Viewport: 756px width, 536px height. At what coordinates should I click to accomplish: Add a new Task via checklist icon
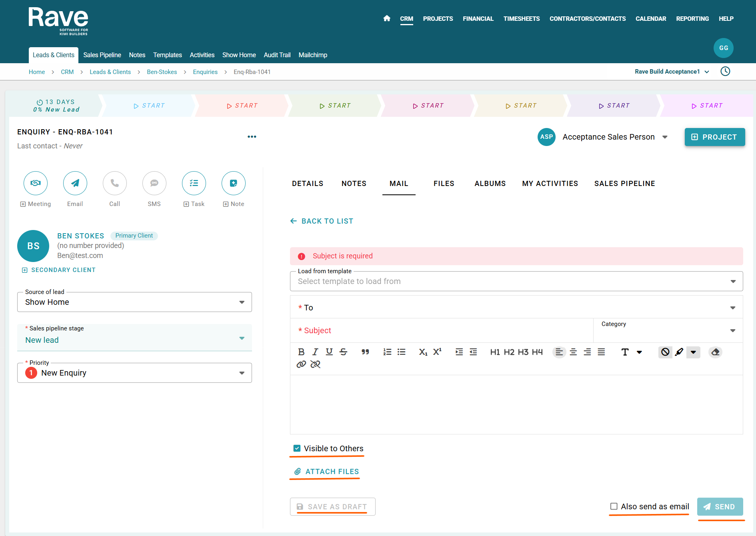tap(194, 183)
